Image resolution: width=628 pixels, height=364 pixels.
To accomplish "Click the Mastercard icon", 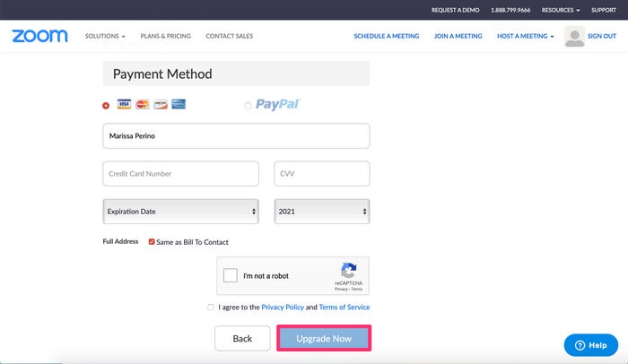I will (142, 105).
